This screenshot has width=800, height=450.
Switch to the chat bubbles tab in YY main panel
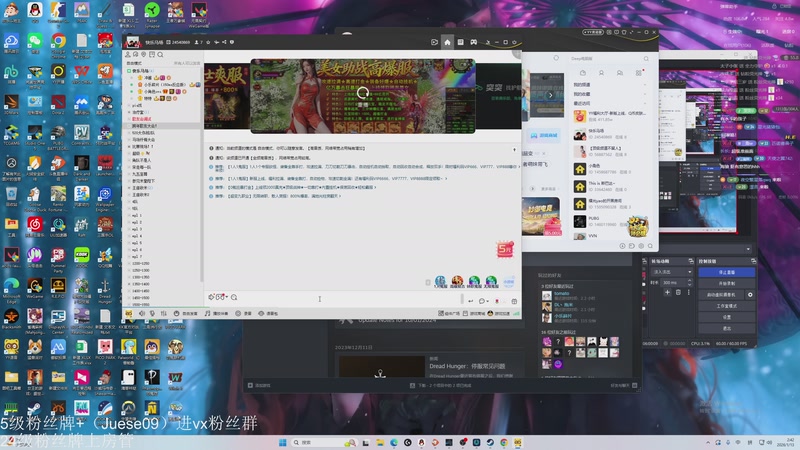click(619, 73)
